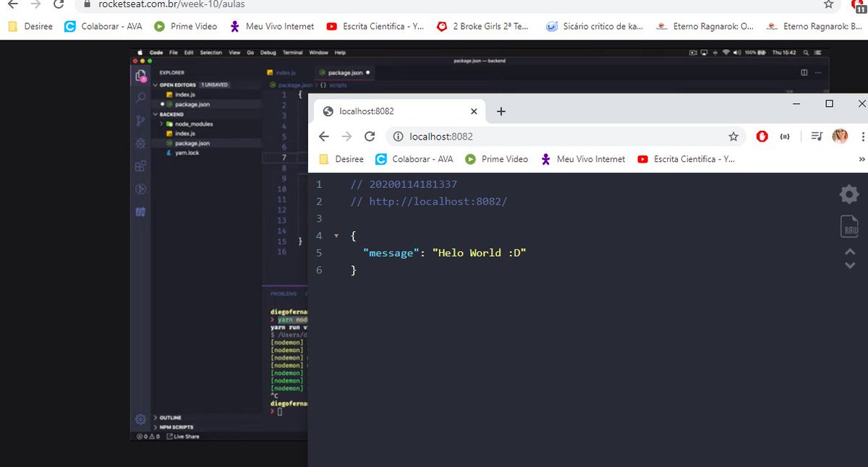Screen dimensions: 868x467
Task: Open the VS Code Explorer activity icon
Action: (141, 75)
